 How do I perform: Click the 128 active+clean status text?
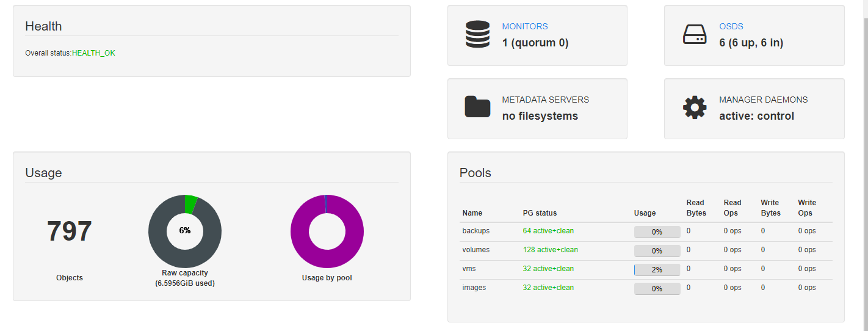click(551, 250)
